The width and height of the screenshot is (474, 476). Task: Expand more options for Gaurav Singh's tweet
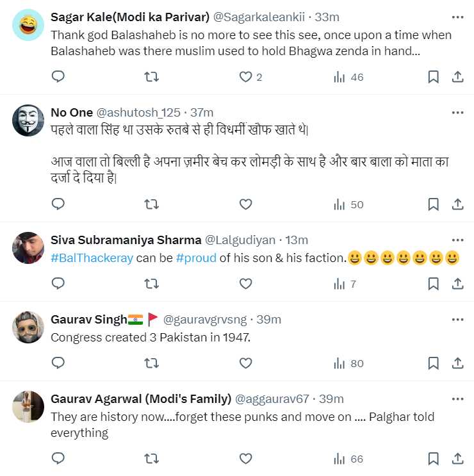pos(457,319)
